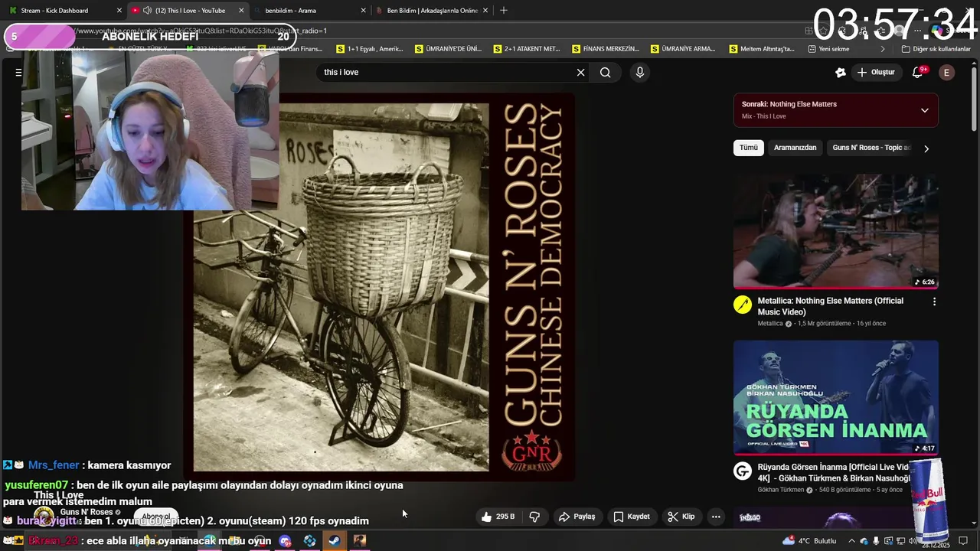
Task: Open the game icon right of Steam in the taskbar
Action: coord(360,541)
